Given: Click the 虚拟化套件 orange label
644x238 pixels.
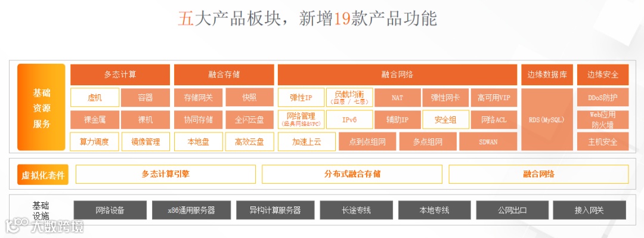Looking at the screenshot, I should (x=43, y=175).
